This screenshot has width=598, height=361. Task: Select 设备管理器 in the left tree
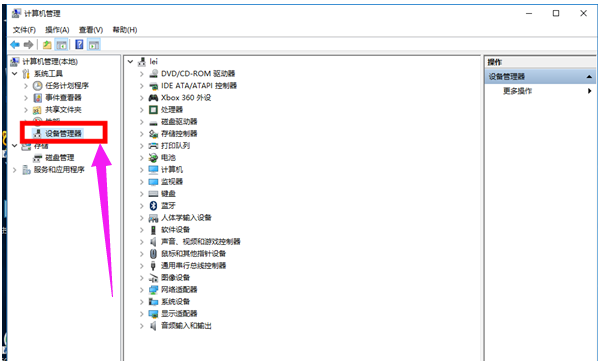pyautogui.click(x=63, y=133)
